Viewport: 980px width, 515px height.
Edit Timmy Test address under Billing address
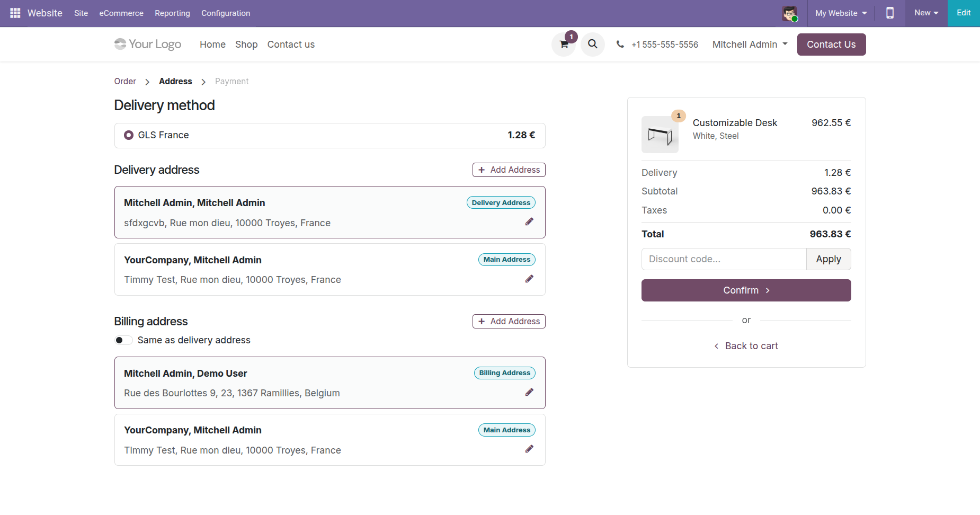(x=529, y=449)
